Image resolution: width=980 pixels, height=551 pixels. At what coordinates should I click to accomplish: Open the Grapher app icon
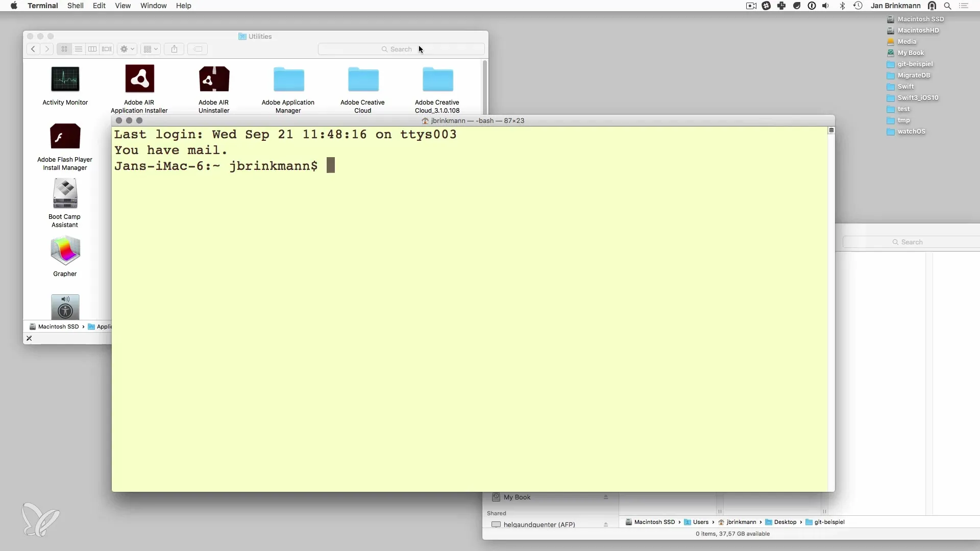point(65,251)
